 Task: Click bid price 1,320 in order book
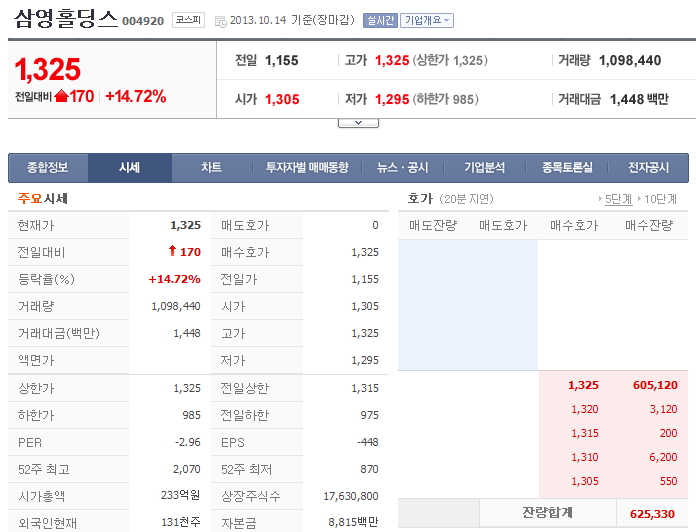point(585,409)
